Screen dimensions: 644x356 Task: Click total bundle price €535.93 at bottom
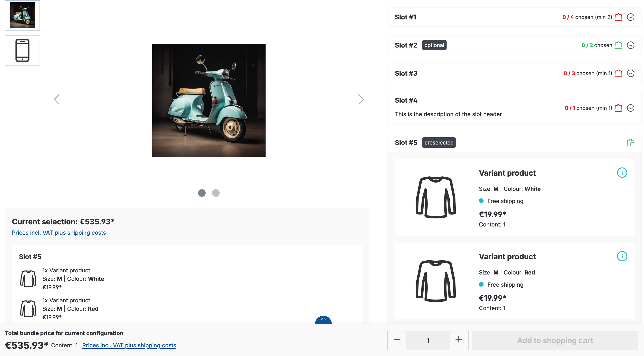26,345
